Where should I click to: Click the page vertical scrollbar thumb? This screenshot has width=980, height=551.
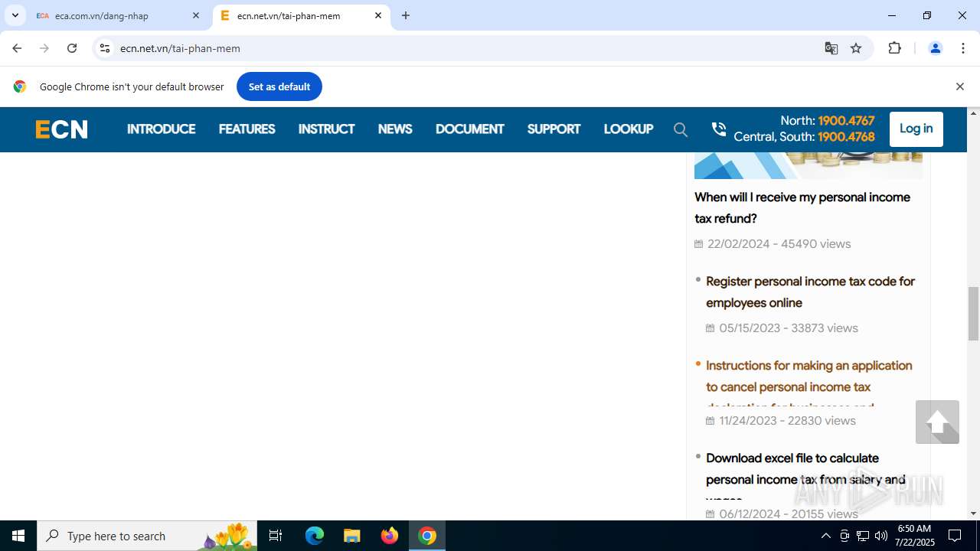[973, 314]
